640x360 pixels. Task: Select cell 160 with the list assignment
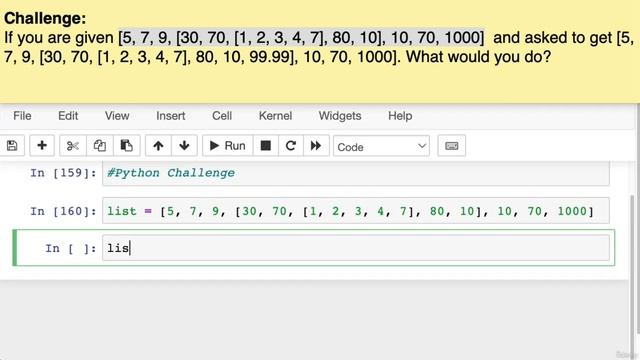coord(356,211)
